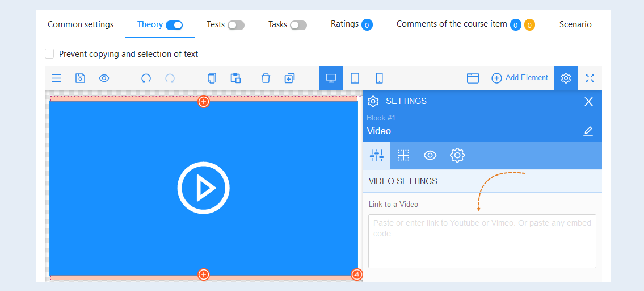This screenshot has width=644, height=291.
Task: Enable the Tasks toggle
Action: 298,25
